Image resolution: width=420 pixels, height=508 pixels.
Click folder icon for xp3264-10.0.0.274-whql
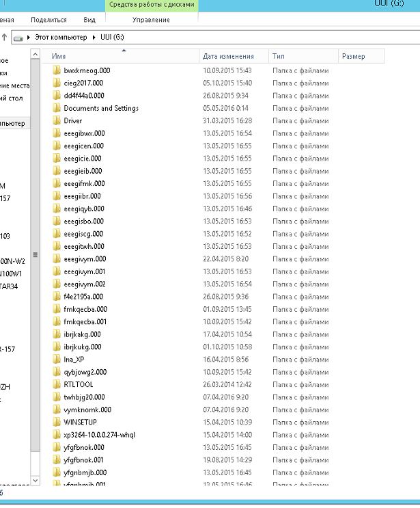pos(57,435)
